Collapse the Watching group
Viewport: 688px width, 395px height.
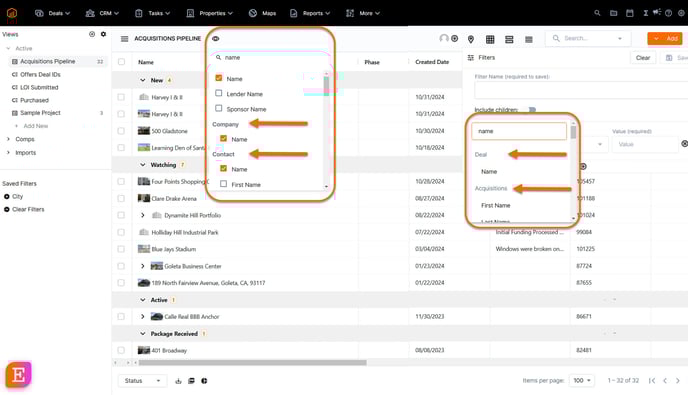143,165
